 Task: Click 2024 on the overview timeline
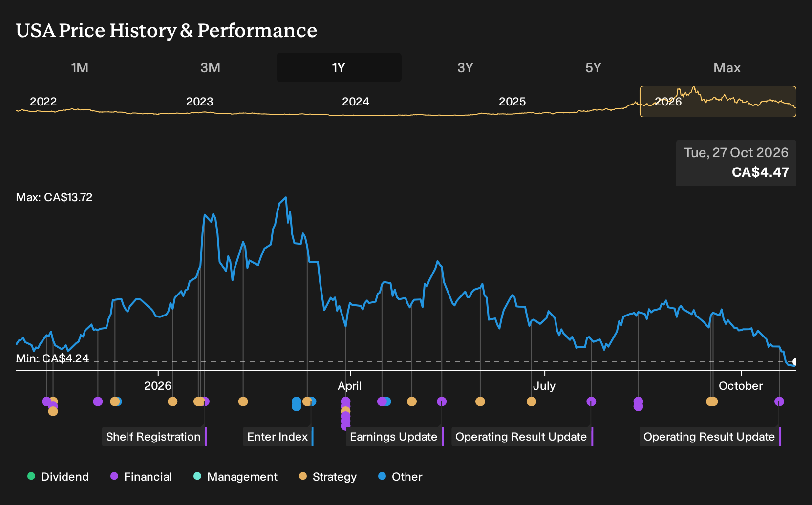click(355, 102)
